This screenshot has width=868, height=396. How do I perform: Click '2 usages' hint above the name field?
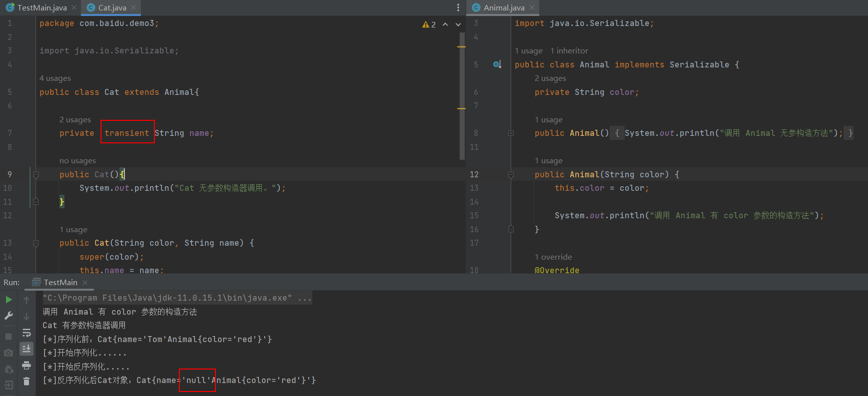[x=75, y=120]
